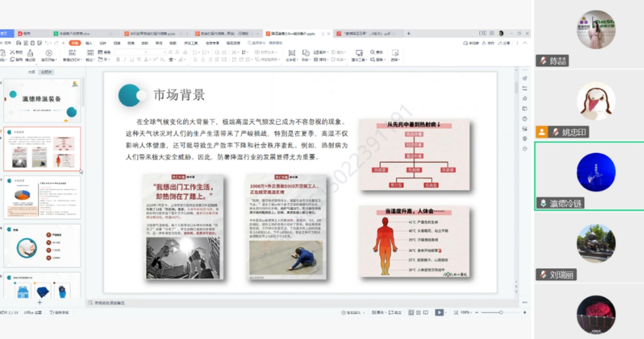644x339 pixels.
Task: Toggle Underline formatting
Action: [132, 60]
